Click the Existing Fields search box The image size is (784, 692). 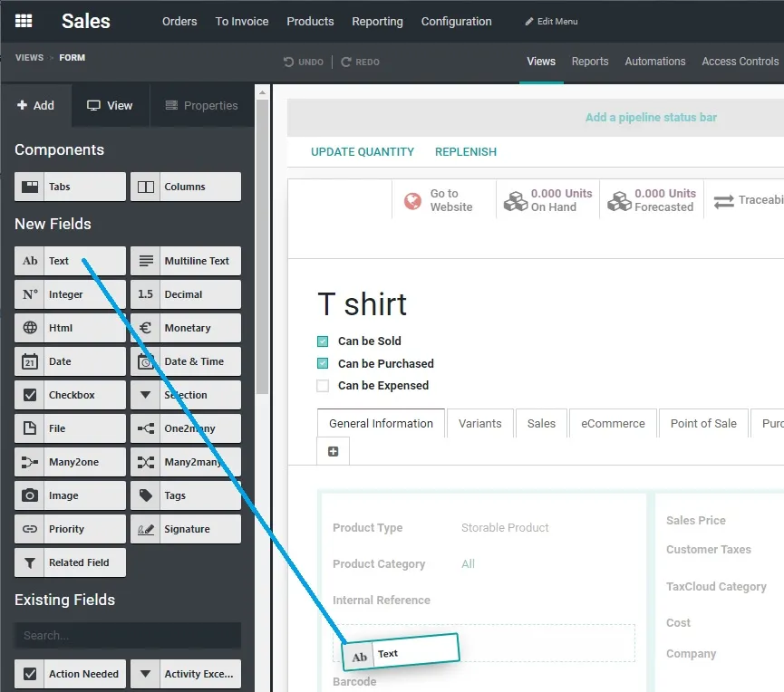[128, 635]
